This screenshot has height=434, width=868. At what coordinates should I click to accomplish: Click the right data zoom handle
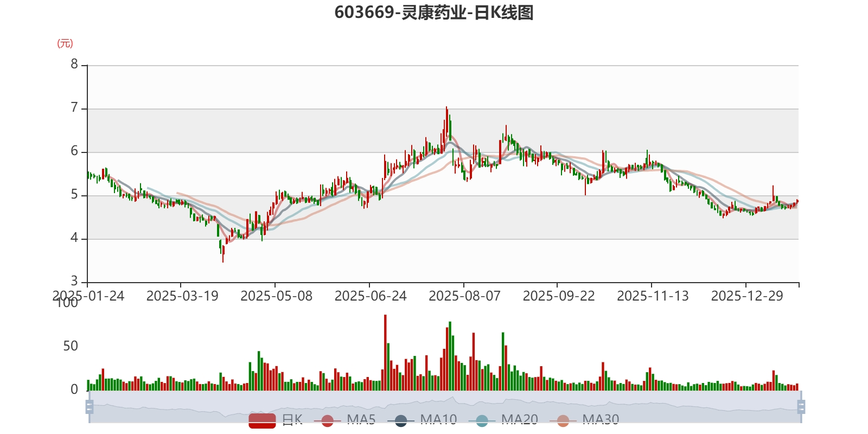801,407
